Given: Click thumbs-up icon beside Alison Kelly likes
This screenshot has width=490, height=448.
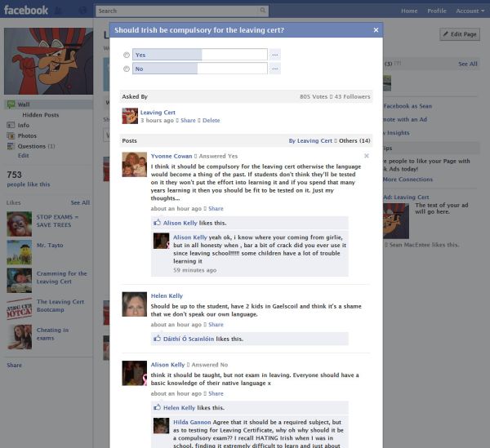Looking at the screenshot, I should point(157,223).
